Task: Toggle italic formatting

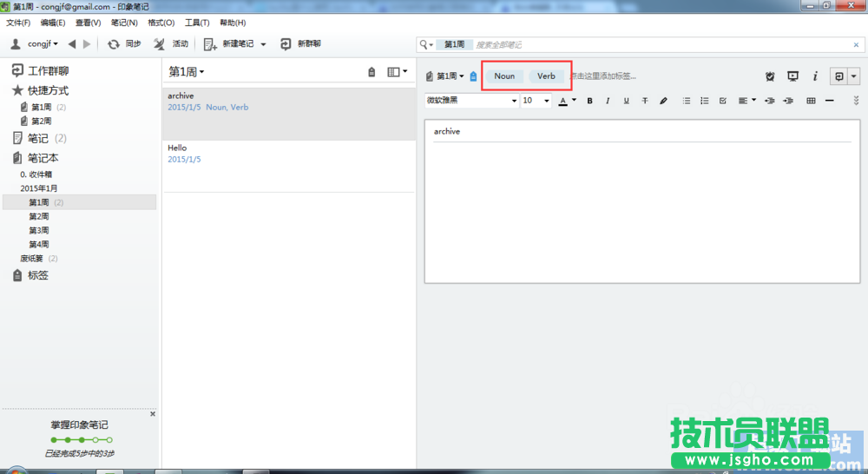Action: pyautogui.click(x=608, y=101)
